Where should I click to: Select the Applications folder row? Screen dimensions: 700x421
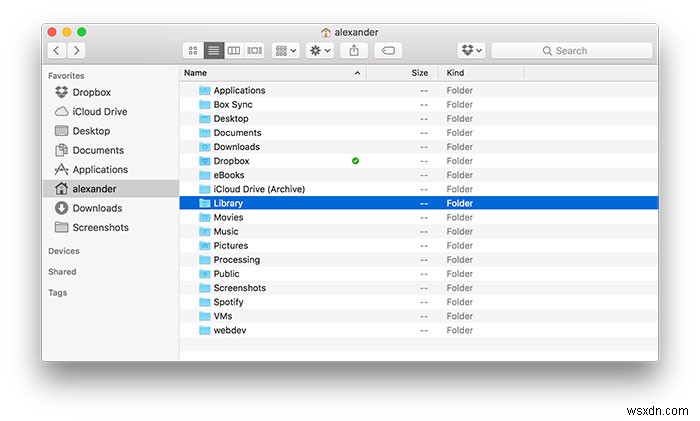click(419, 90)
